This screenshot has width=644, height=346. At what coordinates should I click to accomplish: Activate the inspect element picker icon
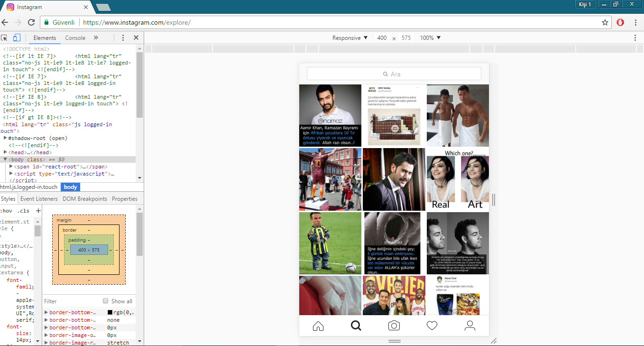pyautogui.click(x=4, y=37)
